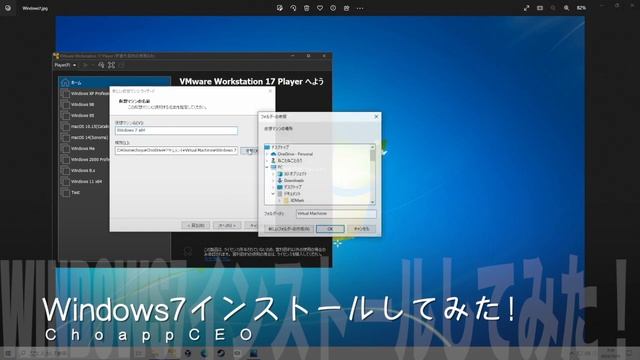Expand the 3D Objects folder node

tap(273, 173)
